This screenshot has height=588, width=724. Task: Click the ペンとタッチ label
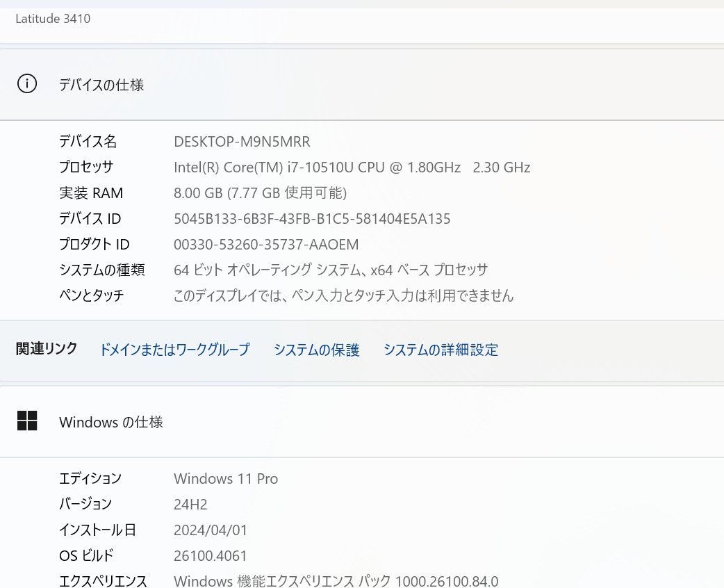click(92, 295)
